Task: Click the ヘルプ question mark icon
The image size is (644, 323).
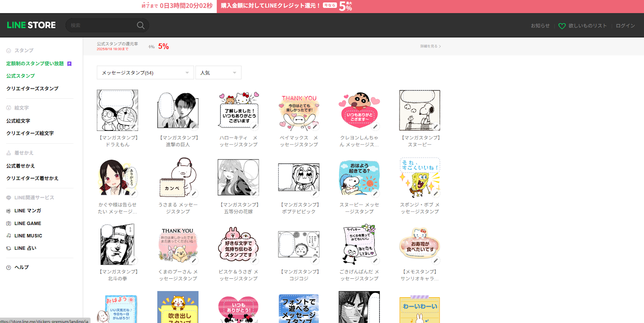Action: tap(8, 267)
